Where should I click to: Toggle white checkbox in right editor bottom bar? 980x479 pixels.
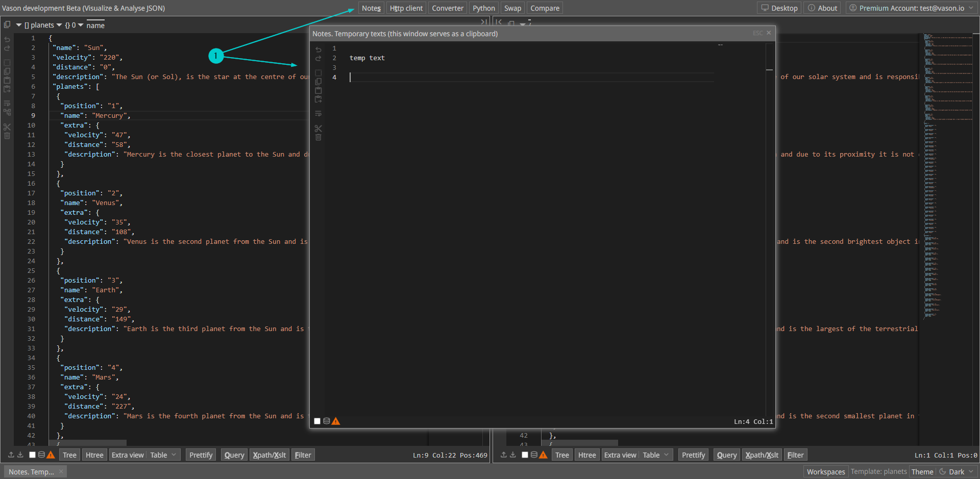click(x=525, y=455)
